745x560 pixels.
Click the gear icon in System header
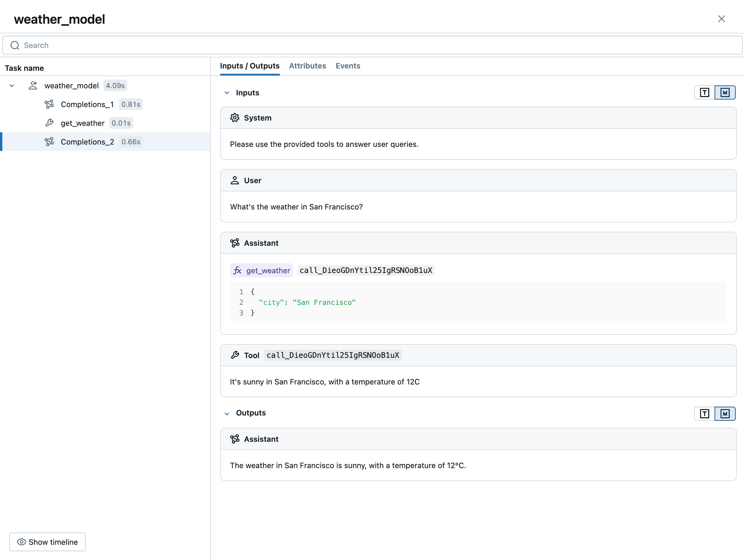[234, 118]
